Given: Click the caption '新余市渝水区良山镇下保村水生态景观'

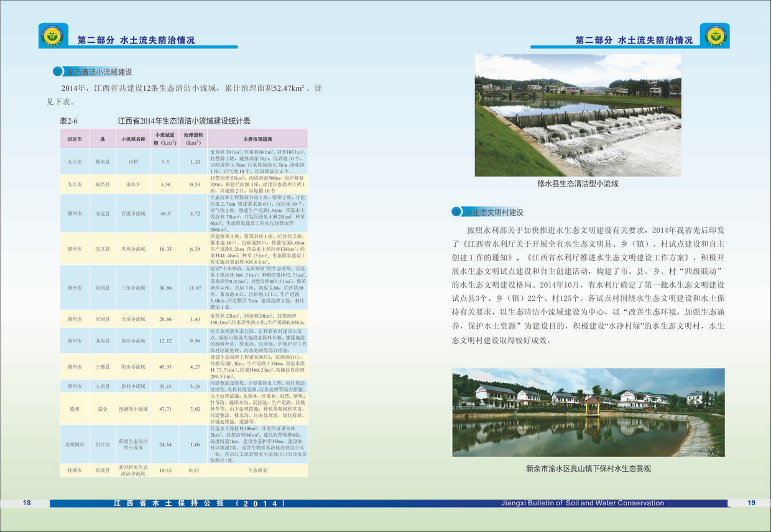Looking at the screenshot, I should point(588,469).
